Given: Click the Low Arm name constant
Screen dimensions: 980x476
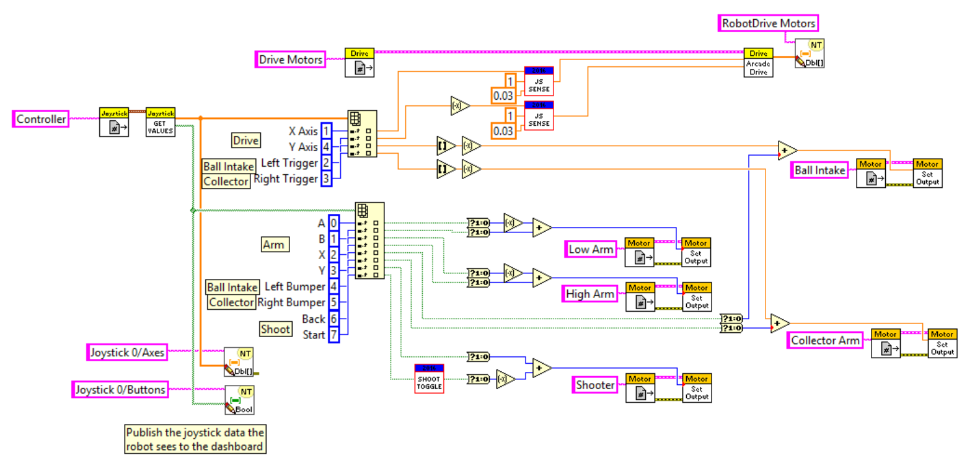Looking at the screenshot, I should (x=591, y=249).
